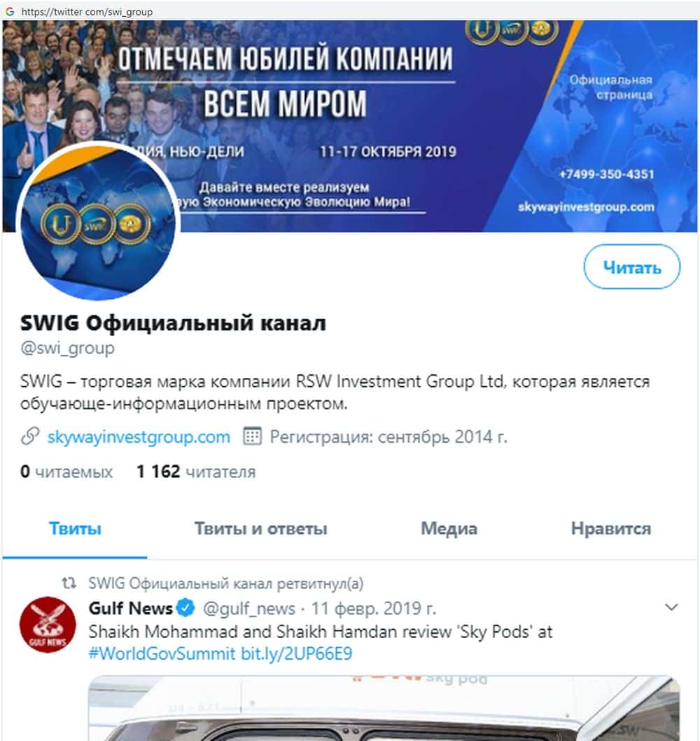Switch to Твиты и ответы tab

pos(260,528)
